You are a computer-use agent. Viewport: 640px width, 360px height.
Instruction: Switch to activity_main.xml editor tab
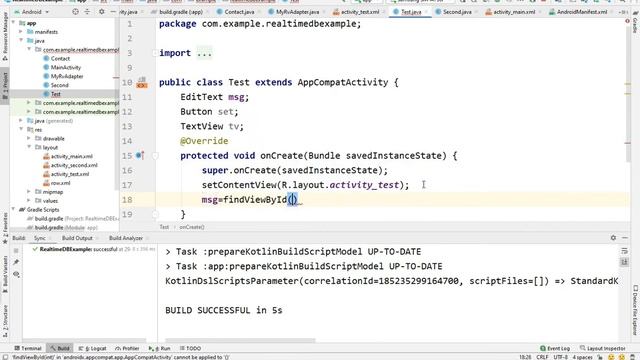[514, 12]
